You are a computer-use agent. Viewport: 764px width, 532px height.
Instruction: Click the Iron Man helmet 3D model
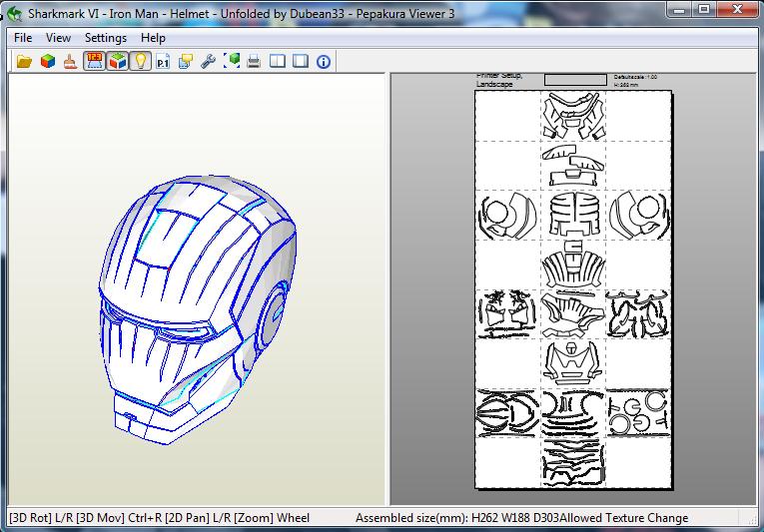[x=198, y=309]
